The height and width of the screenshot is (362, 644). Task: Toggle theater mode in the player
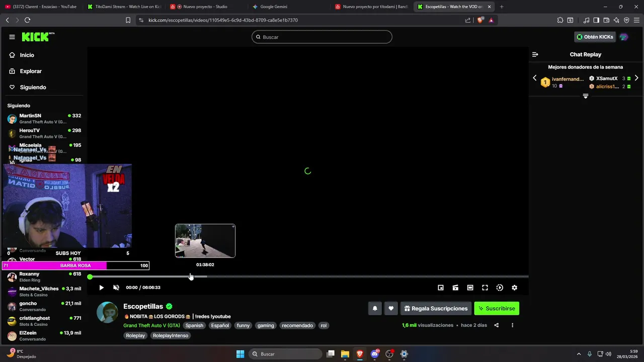470,288
